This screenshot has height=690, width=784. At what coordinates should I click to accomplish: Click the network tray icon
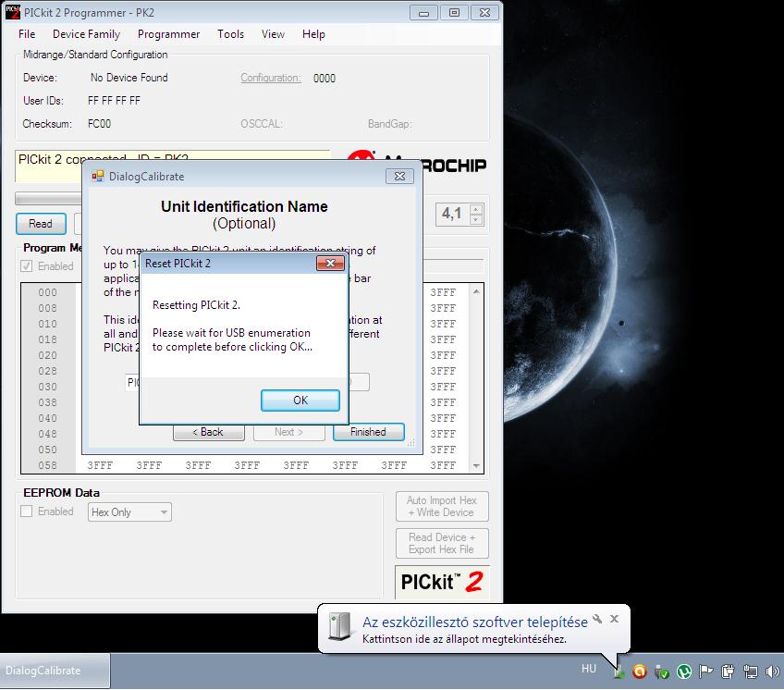pyautogui.click(x=750, y=672)
